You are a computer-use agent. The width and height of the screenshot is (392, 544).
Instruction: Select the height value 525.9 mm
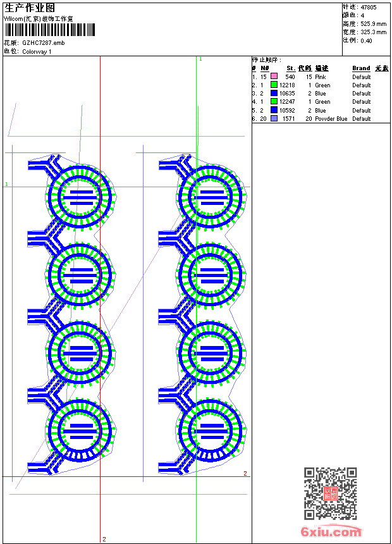pyautogui.click(x=373, y=24)
